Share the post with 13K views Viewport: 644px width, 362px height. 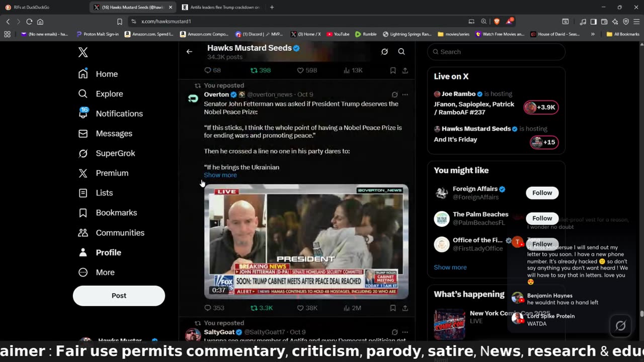(x=405, y=70)
